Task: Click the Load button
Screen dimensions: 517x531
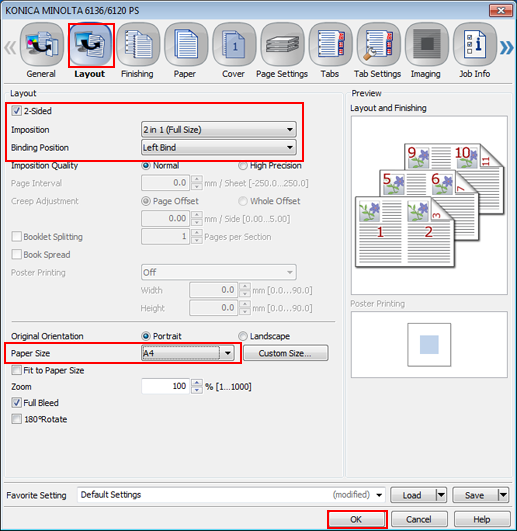Action: click(413, 495)
